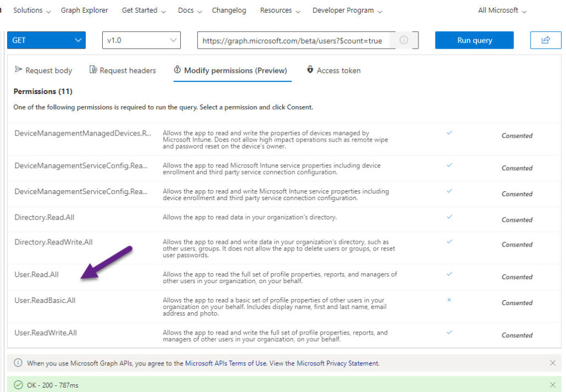
Task: Select the DeviceManagementManagedDevices.R... permission name
Action: click(83, 133)
